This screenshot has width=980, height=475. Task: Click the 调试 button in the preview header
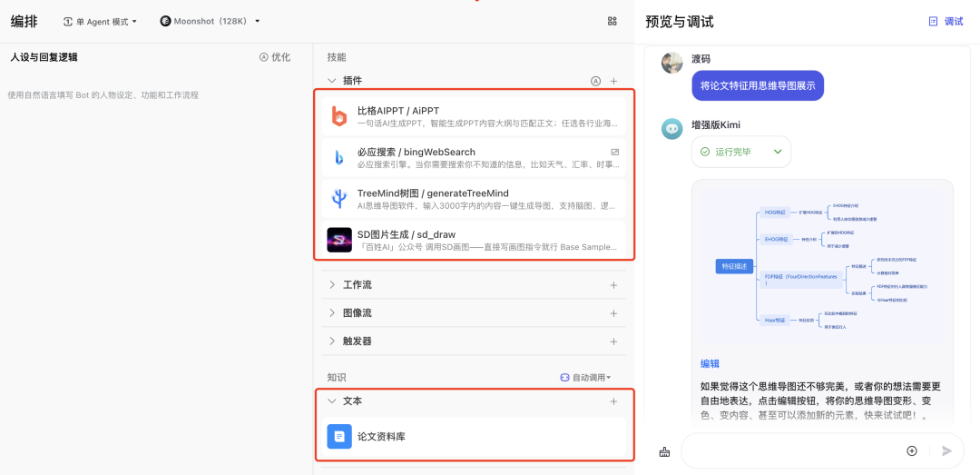click(946, 21)
